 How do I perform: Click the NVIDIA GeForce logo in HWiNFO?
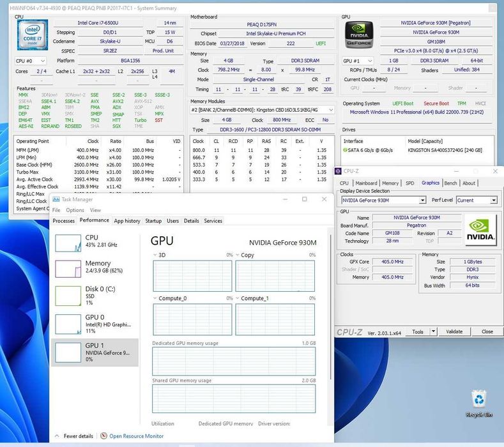359,34
